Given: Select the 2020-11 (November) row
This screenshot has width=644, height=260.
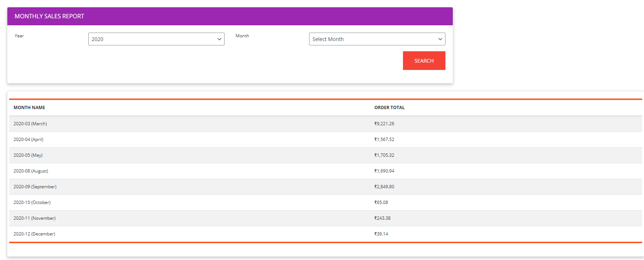Looking at the screenshot, I should (x=35, y=218).
